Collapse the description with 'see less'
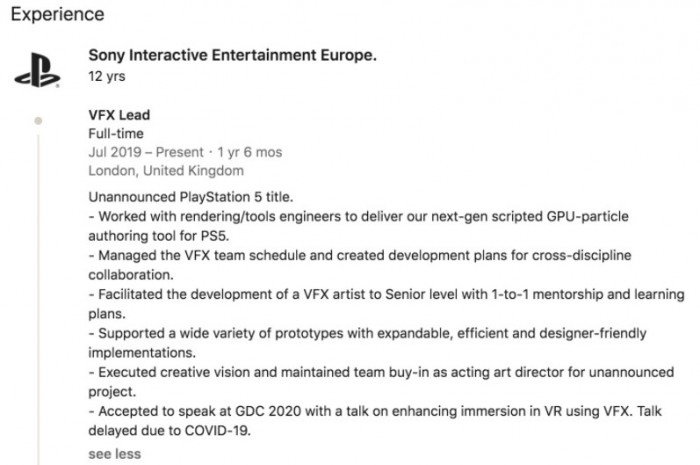700x465 pixels. click(x=114, y=454)
